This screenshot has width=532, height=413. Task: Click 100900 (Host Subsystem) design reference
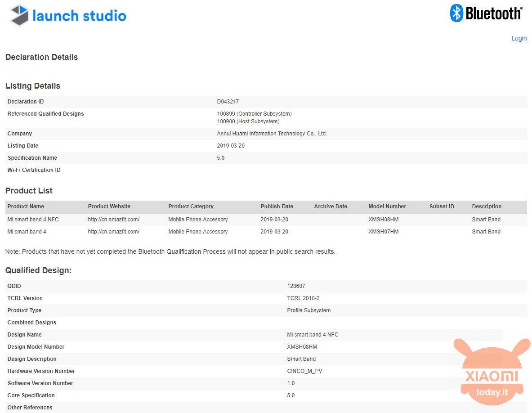tap(248, 121)
